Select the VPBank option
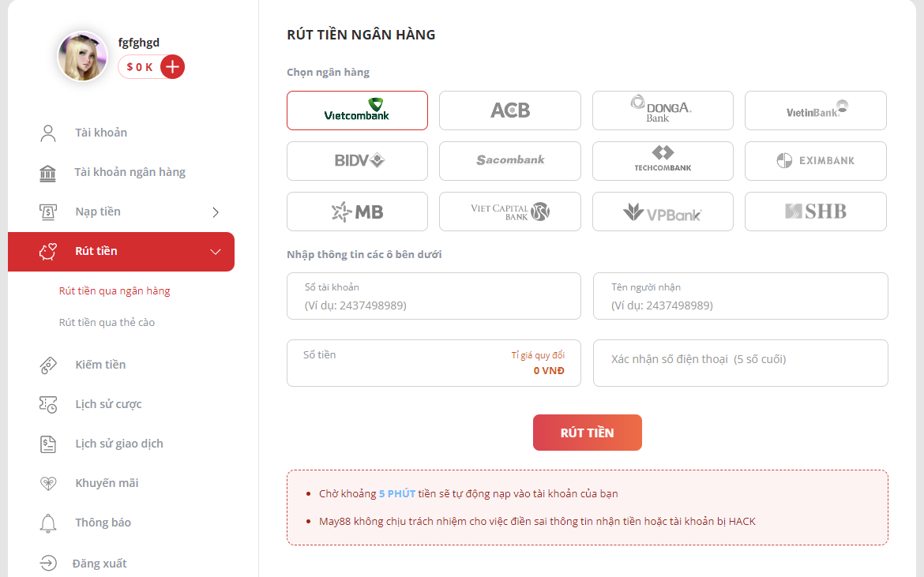This screenshot has width=924, height=577. coord(663,212)
